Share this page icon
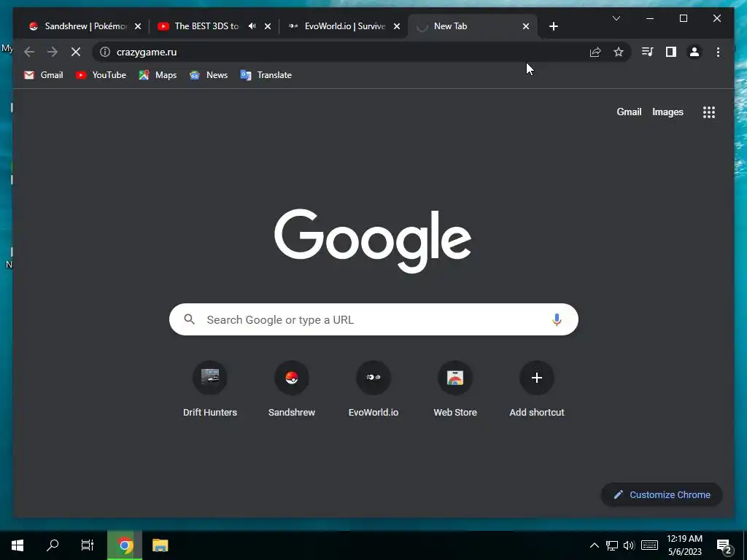Viewport: 747px width, 560px height. [x=595, y=52]
